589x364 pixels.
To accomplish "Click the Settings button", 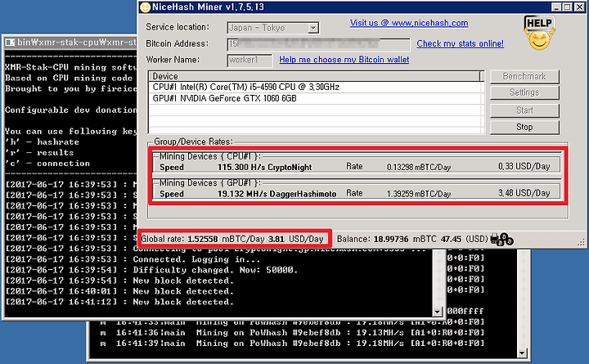I will tap(524, 92).
